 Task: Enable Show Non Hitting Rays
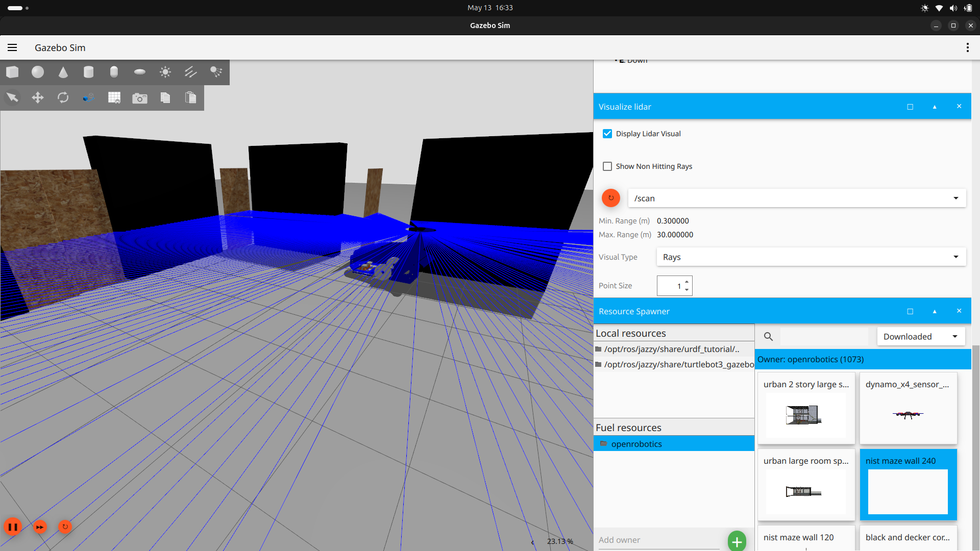[607, 166]
